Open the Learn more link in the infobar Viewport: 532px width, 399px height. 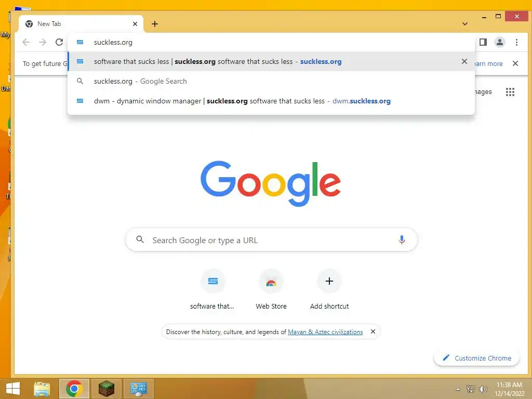pyautogui.click(x=488, y=63)
